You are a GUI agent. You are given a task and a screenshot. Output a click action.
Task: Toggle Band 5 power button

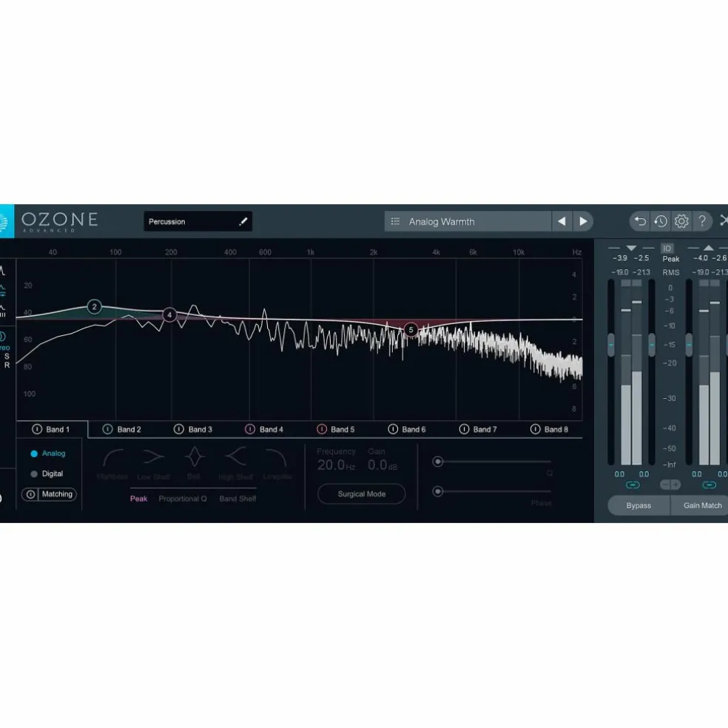point(322,429)
